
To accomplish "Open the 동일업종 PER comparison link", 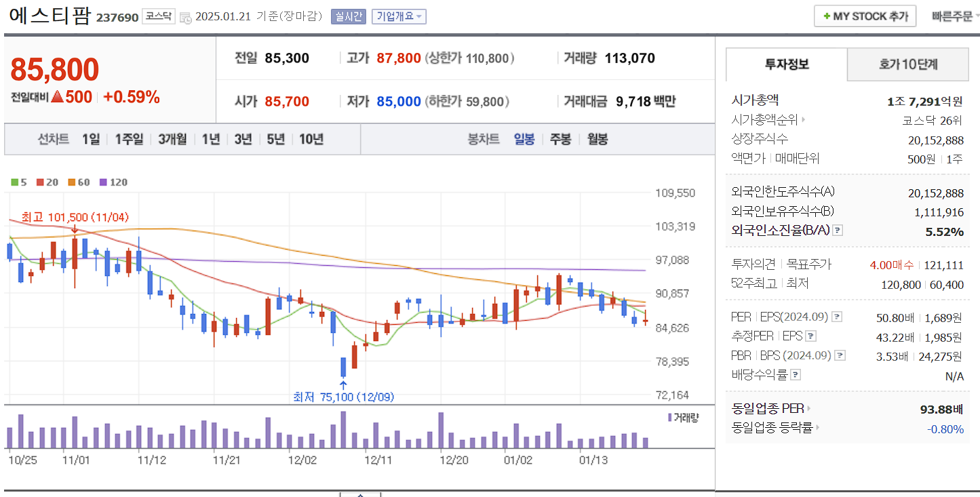I will (769, 408).
